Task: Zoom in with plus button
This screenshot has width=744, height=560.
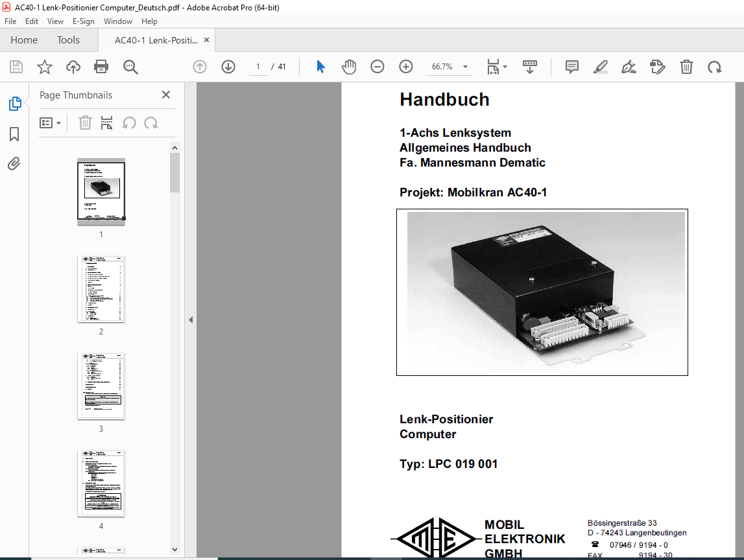Action: [405, 67]
